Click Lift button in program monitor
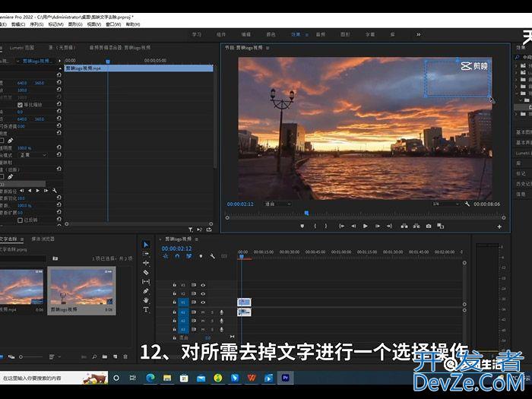The height and width of the screenshot is (399, 532). [x=404, y=226]
